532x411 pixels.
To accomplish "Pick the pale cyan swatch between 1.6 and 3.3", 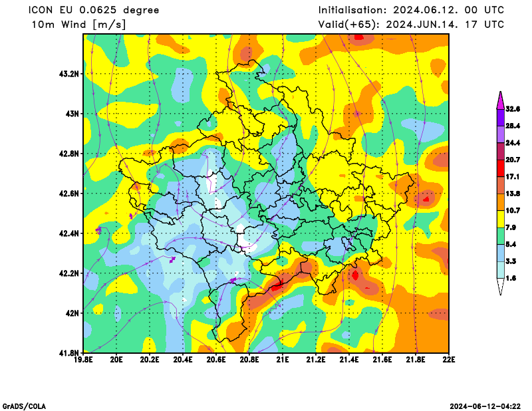I will [501, 270].
